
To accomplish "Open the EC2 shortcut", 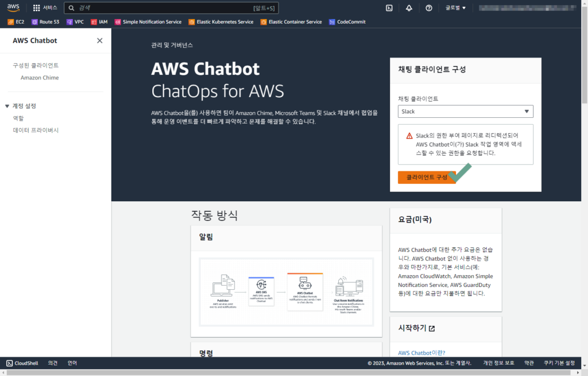I will pyautogui.click(x=16, y=22).
